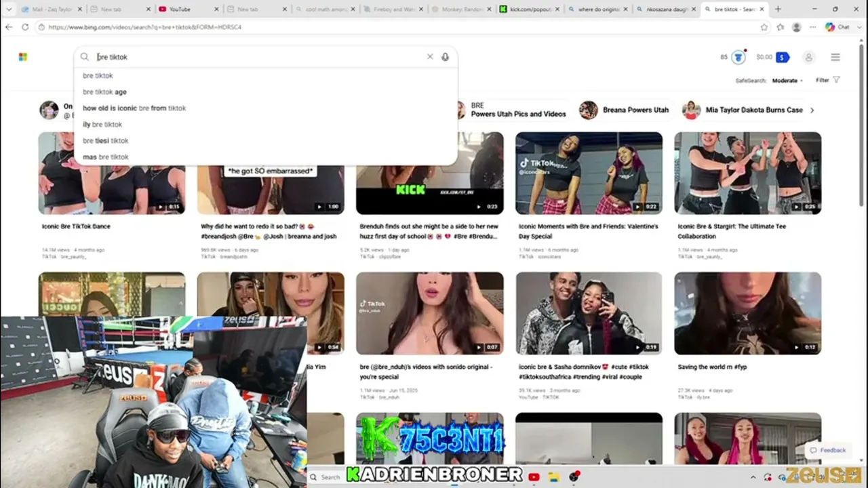The width and height of the screenshot is (868, 488).
Task: Select the 'bre tiktok' search suggestion
Action: [265, 76]
